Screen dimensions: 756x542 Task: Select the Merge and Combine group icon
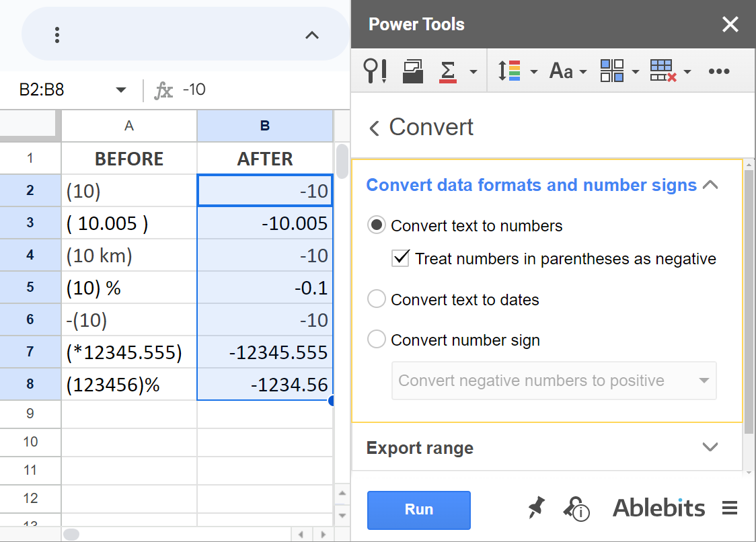(412, 71)
